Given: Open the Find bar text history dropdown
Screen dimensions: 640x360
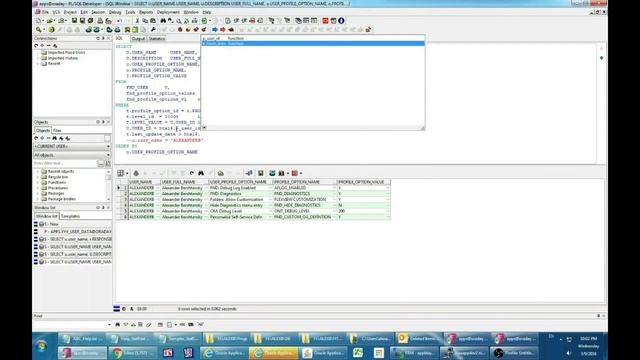Looking at the screenshot, I should tap(109, 324).
